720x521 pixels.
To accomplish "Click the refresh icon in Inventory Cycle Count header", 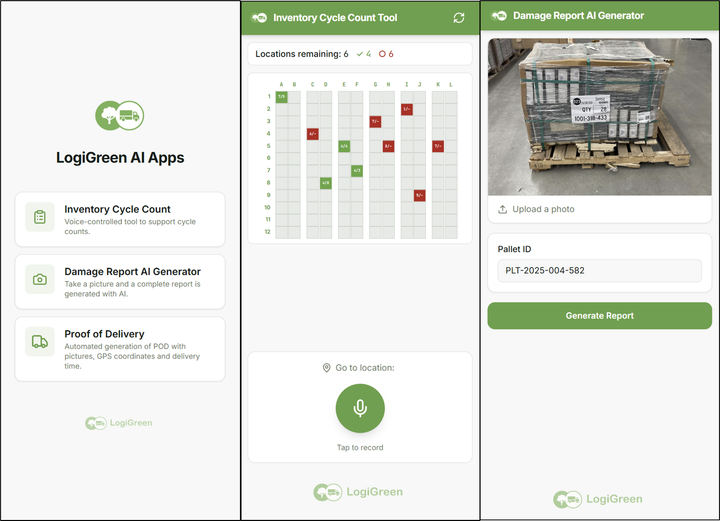I will (459, 18).
